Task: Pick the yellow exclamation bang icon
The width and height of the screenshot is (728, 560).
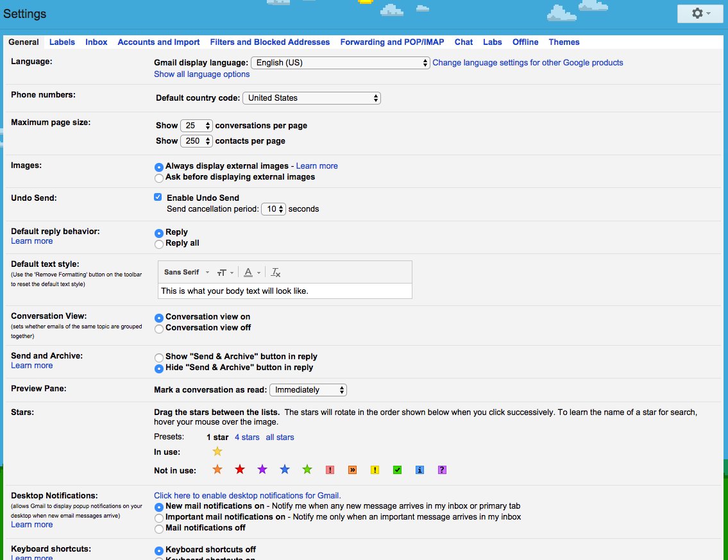Action: click(375, 470)
